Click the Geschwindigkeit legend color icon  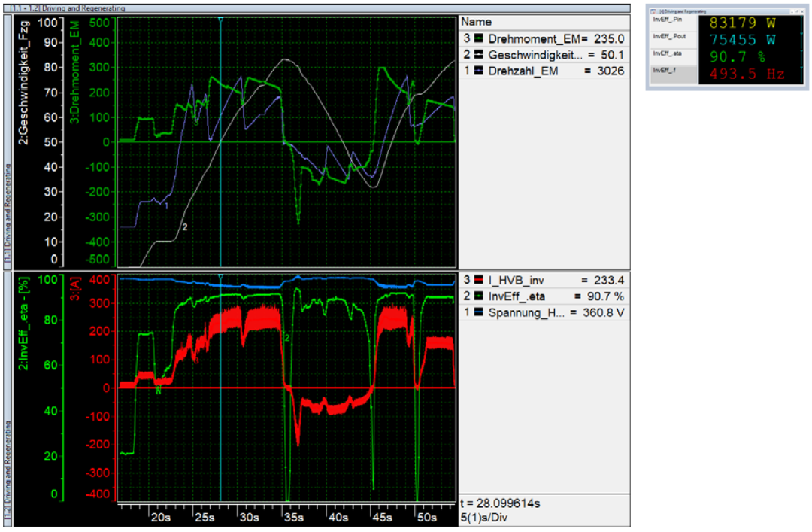478,55
